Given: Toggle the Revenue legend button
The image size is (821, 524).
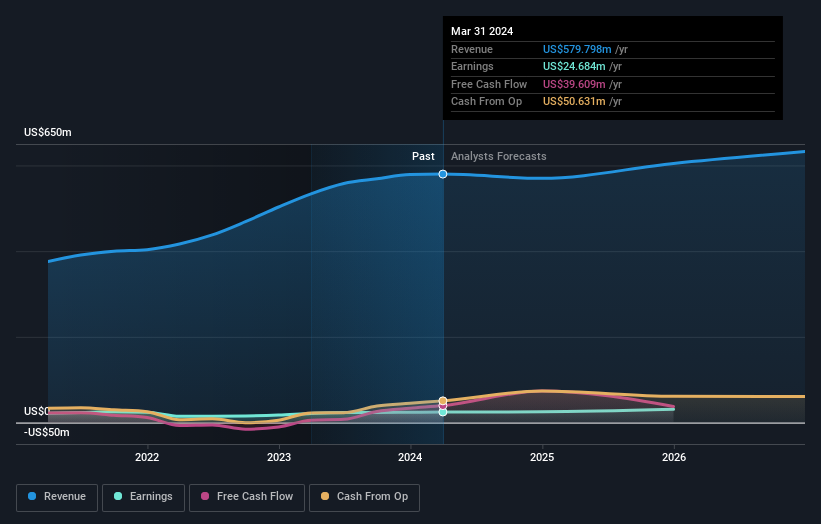Looking at the screenshot, I should pos(57,497).
